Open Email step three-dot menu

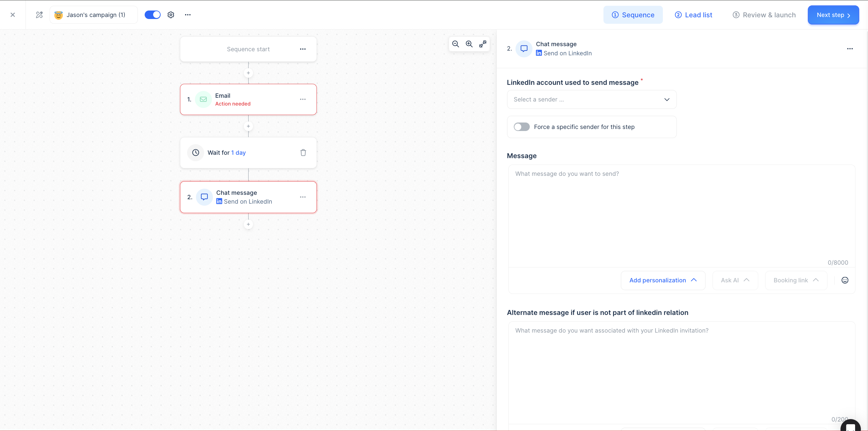pos(303,99)
